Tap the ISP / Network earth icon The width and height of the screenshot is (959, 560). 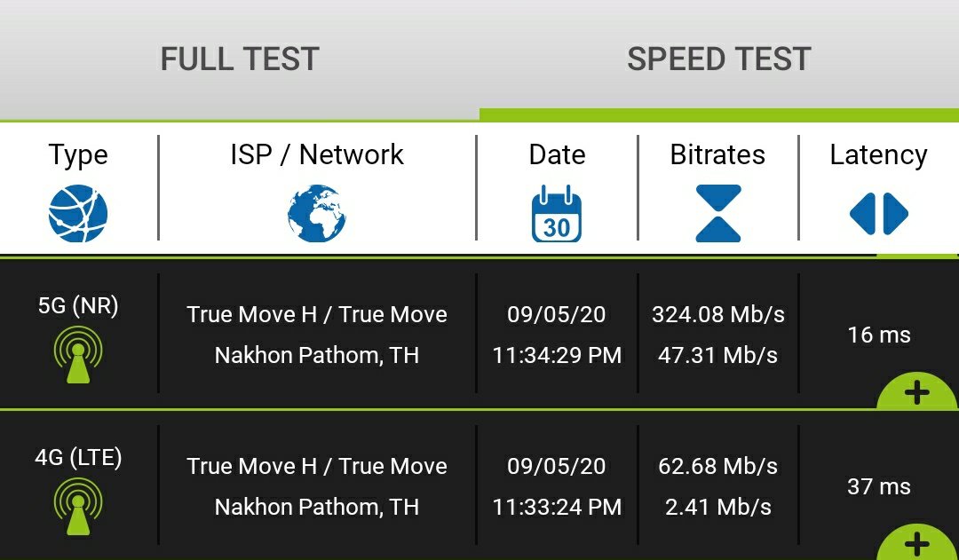click(x=317, y=214)
